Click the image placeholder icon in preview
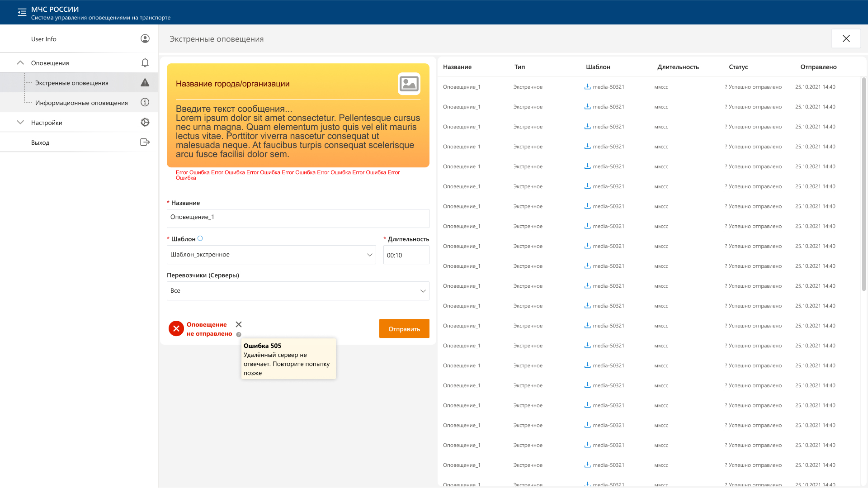This screenshot has width=868, height=489. tap(409, 84)
